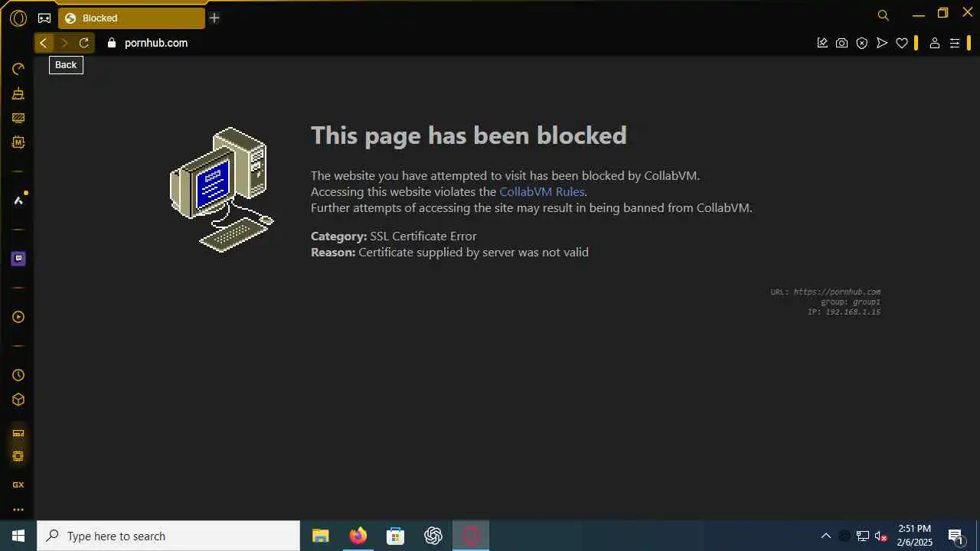Click Opera GX taskbar icon
Image resolution: width=980 pixels, height=551 pixels.
471,536
